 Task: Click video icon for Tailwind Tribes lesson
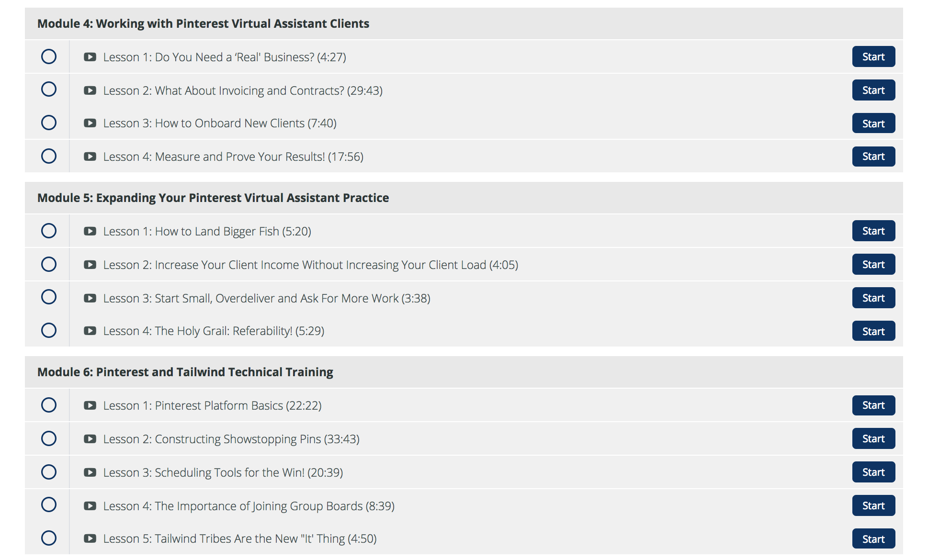coord(90,538)
